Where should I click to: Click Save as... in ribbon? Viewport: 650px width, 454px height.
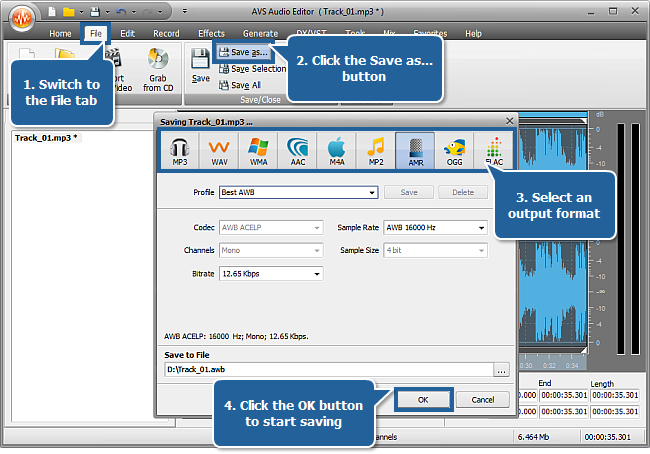point(244,52)
